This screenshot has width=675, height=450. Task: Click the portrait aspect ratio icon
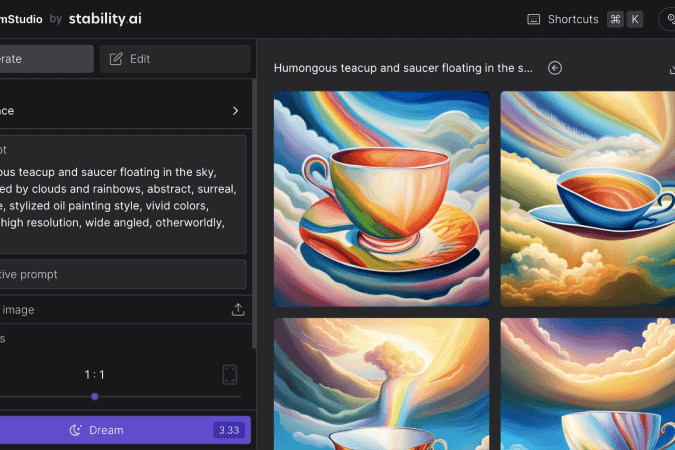coord(229,375)
